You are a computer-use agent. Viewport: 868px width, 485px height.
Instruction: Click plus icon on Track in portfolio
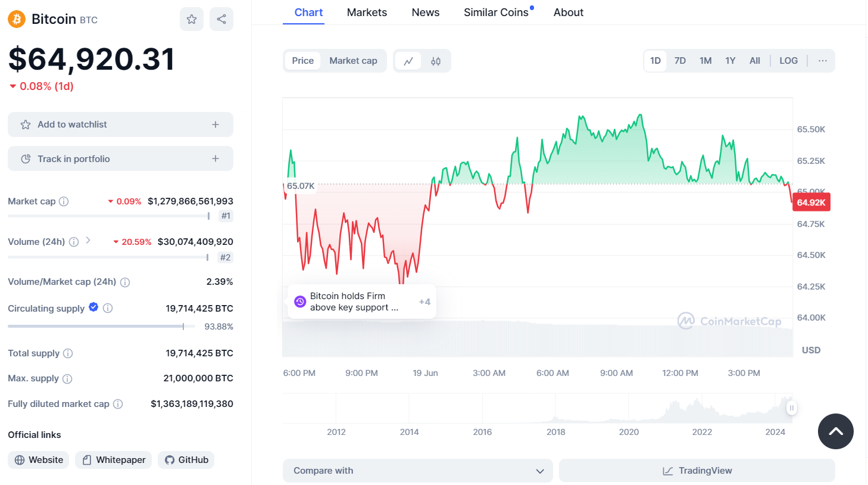click(216, 158)
